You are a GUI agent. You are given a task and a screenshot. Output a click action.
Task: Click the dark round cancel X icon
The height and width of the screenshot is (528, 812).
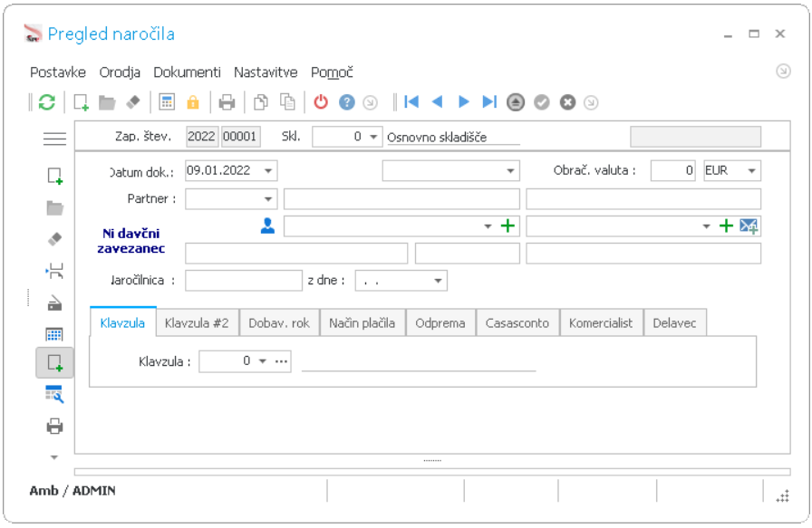pos(567,102)
